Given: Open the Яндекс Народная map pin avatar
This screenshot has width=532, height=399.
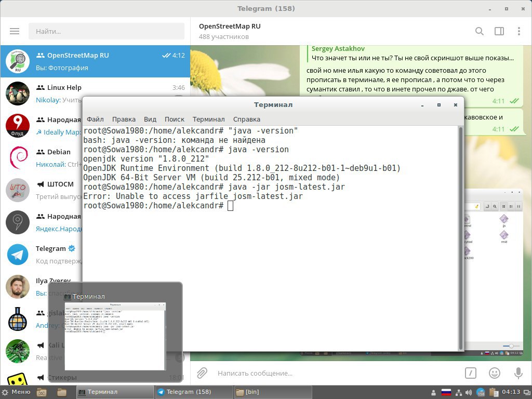Looking at the screenshot, I should click(18, 222).
